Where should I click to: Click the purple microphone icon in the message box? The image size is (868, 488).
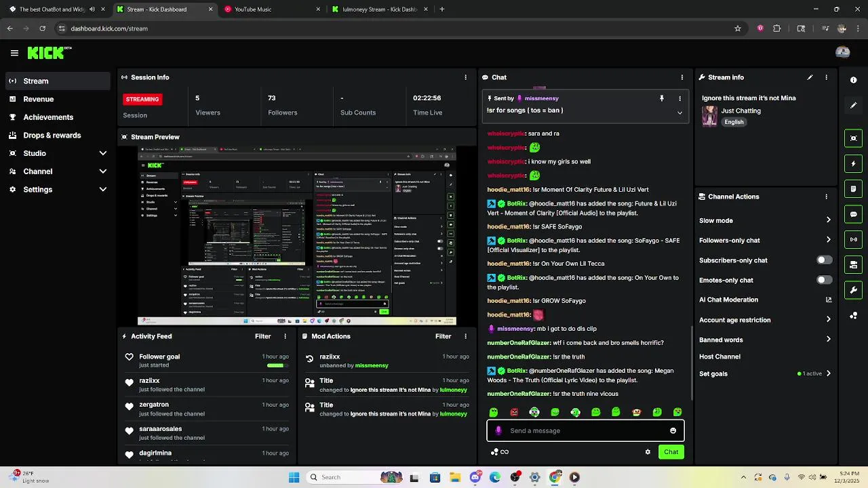point(498,430)
